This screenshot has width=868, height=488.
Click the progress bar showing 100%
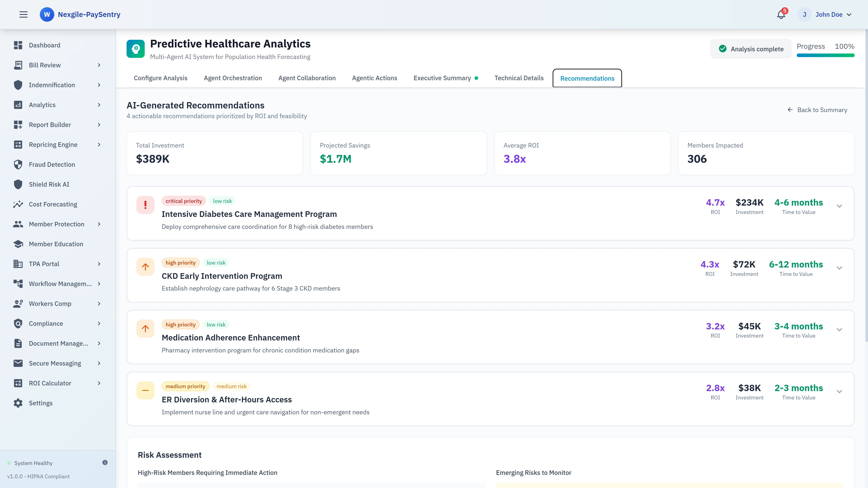tap(825, 56)
